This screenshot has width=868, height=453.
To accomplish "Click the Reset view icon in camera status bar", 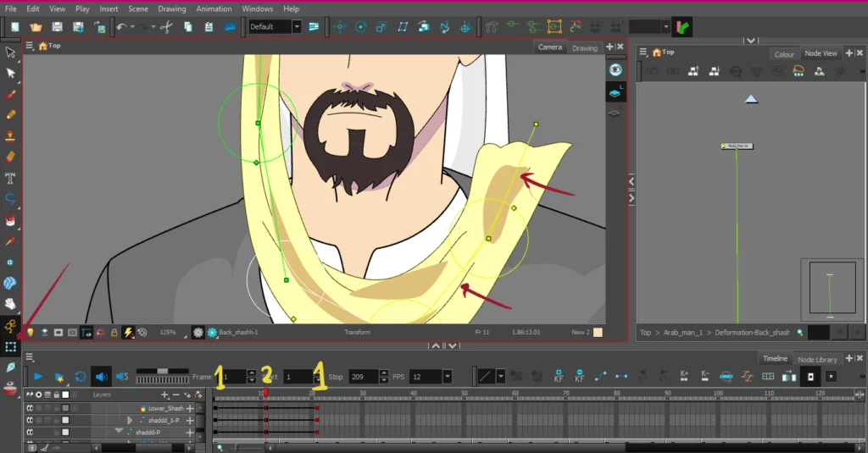I will click(142, 333).
